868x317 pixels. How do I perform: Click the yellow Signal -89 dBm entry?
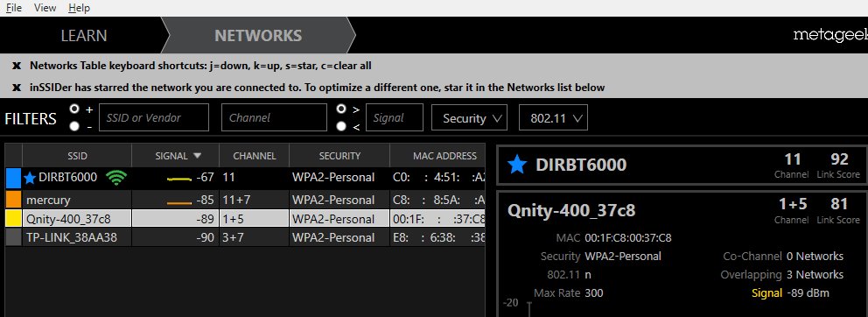tap(790, 292)
